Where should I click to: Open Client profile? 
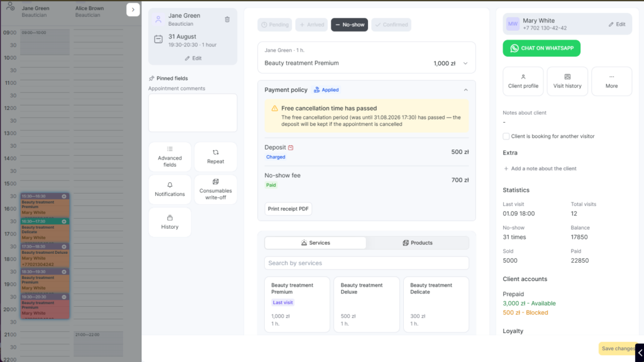(x=523, y=81)
